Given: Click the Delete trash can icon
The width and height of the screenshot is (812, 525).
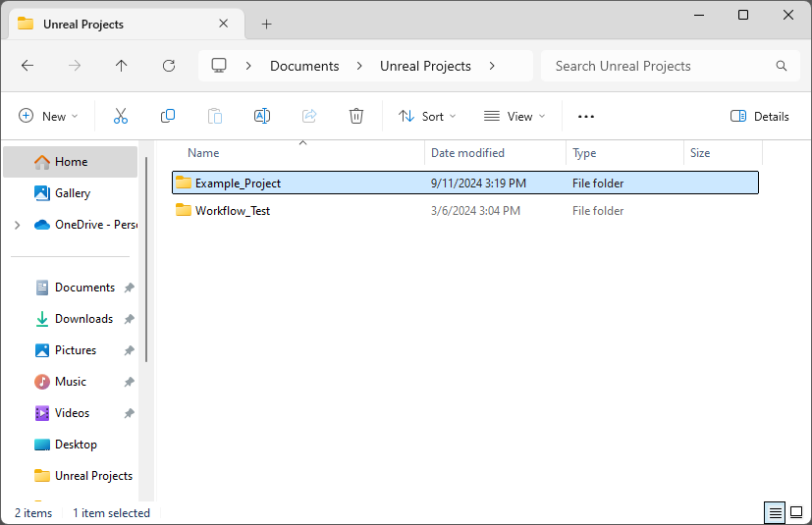Looking at the screenshot, I should (x=356, y=116).
